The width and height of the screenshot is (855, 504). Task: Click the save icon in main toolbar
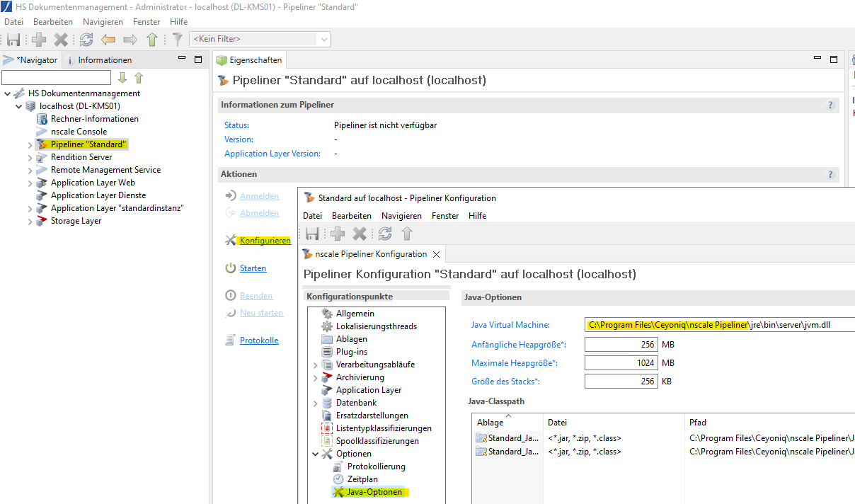click(13, 40)
